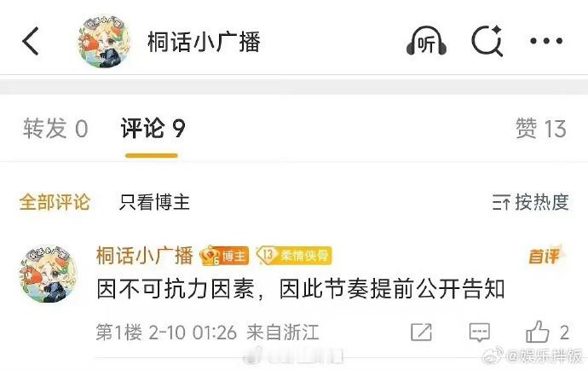Filter to 只看博主 comments

pyautogui.click(x=154, y=202)
